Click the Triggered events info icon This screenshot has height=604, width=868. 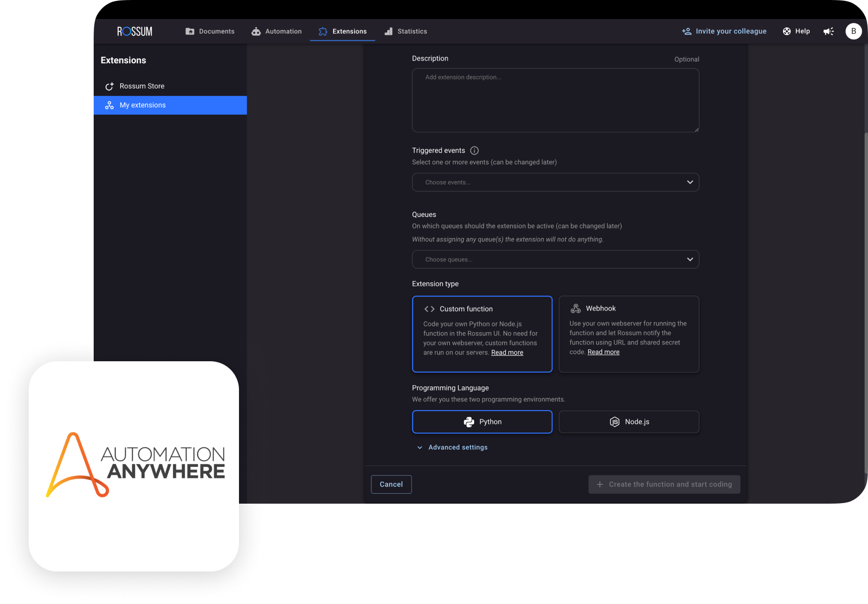[474, 151]
